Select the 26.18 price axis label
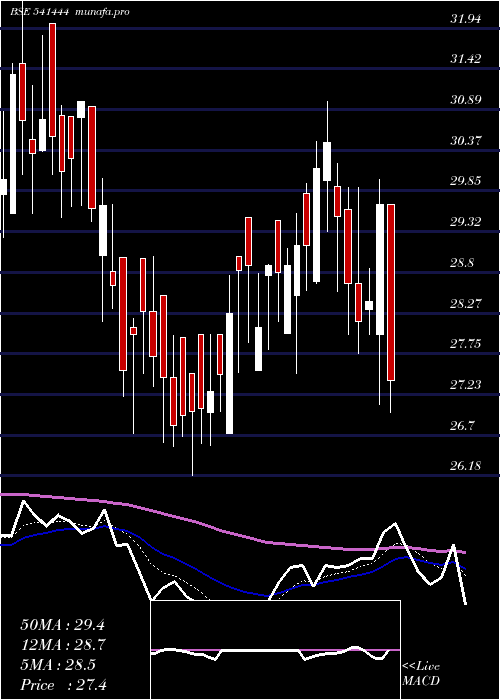The height and width of the screenshot is (700, 500). (466, 466)
